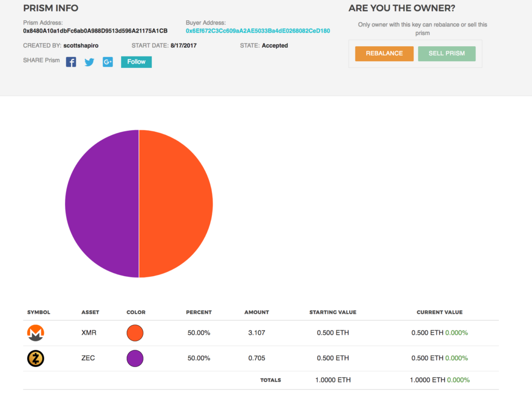Click the Symbol column header
This screenshot has height=396, width=532.
38,312
